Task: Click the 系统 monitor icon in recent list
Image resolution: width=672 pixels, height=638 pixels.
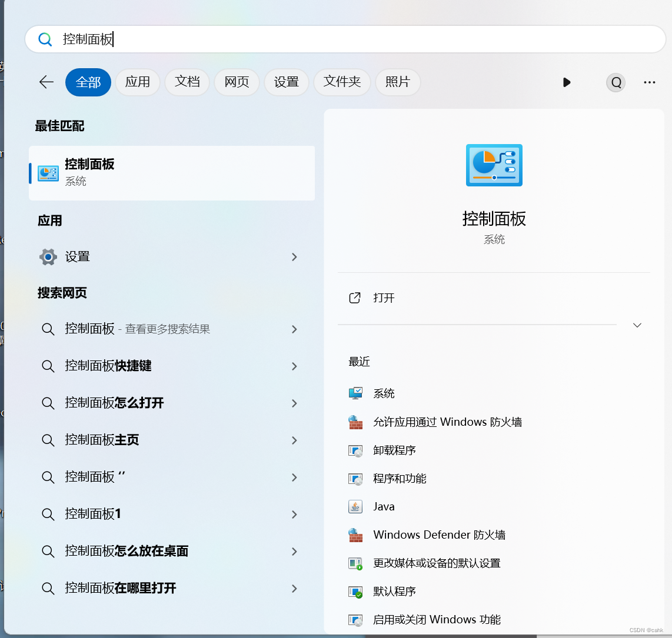Action: pos(355,393)
